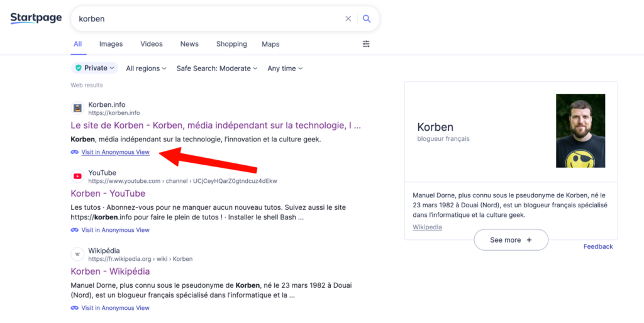Clear the search box with X icon

click(348, 19)
